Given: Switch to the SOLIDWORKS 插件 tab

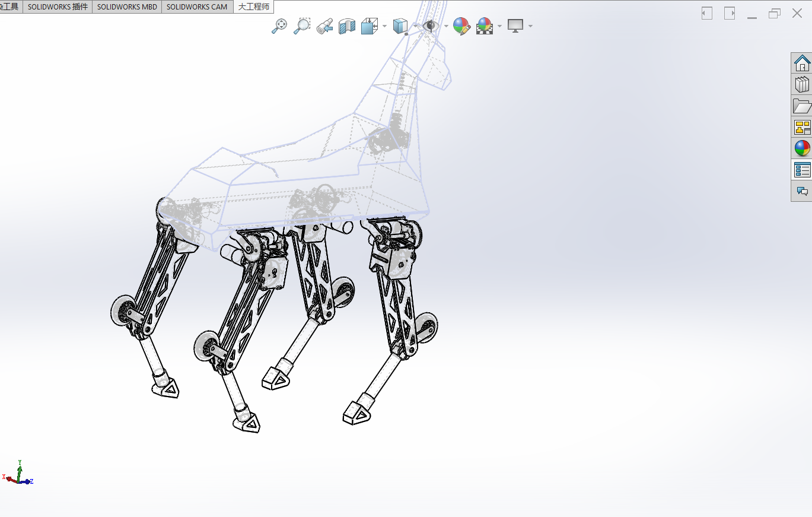Looking at the screenshot, I should pyautogui.click(x=58, y=7).
